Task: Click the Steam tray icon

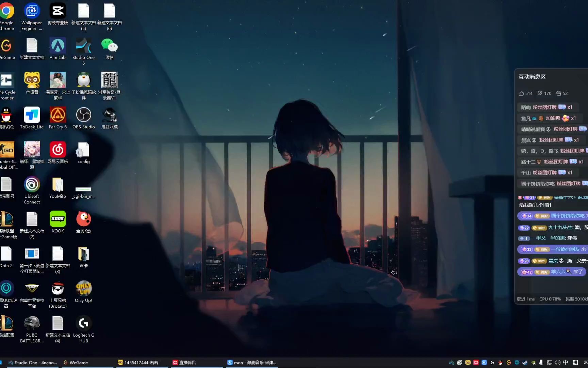Action: tap(525, 363)
